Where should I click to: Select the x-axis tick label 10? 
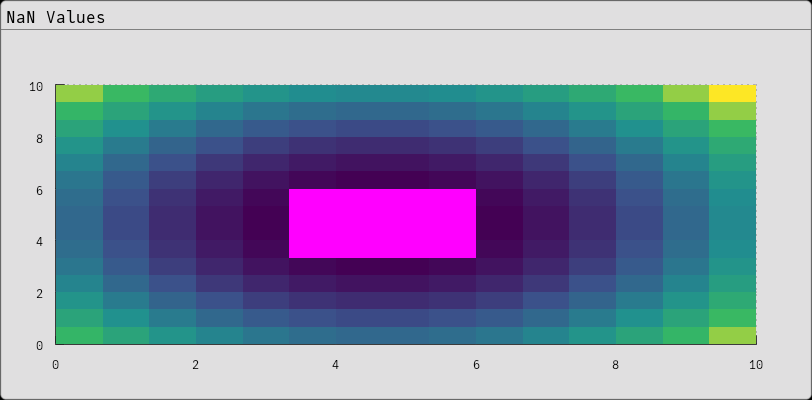(756, 365)
